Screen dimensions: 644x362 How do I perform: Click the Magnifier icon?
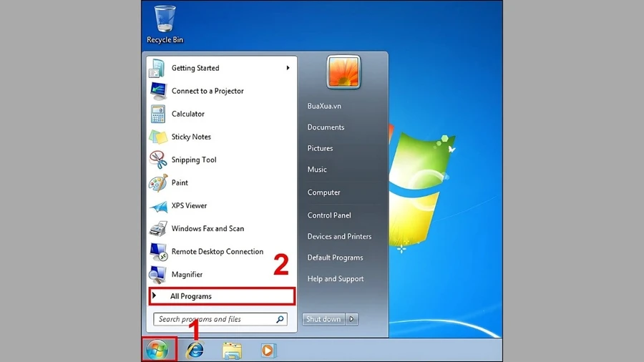click(x=157, y=275)
